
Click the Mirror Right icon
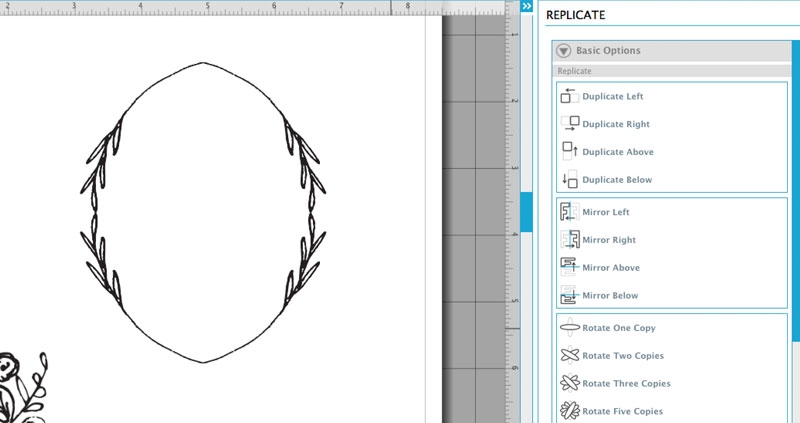click(570, 239)
